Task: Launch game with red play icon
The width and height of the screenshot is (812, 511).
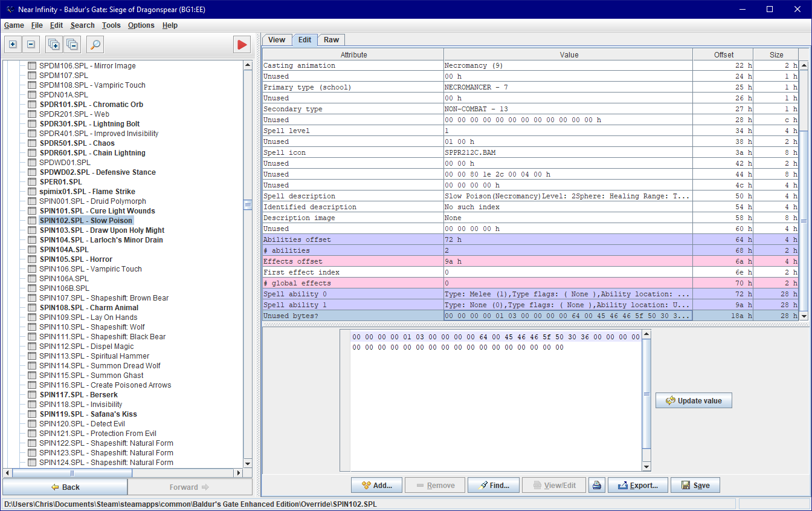Action: [242, 44]
